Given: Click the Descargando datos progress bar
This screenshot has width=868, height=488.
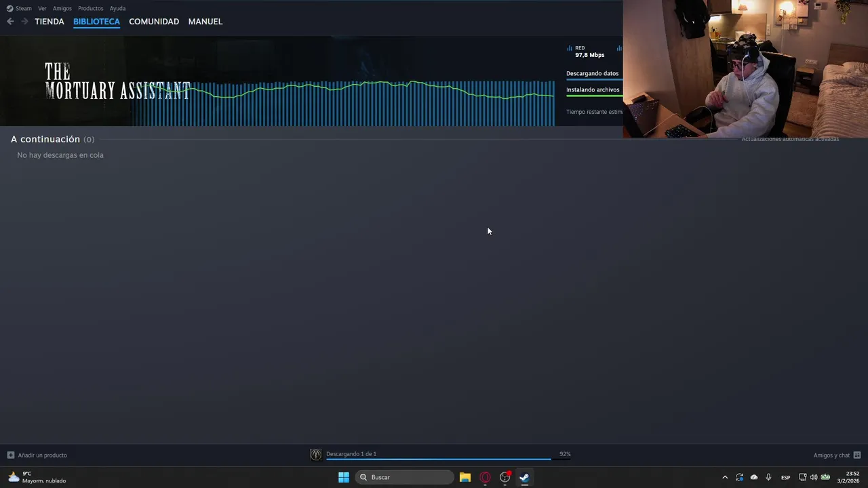Looking at the screenshot, I should pyautogui.click(x=594, y=79).
